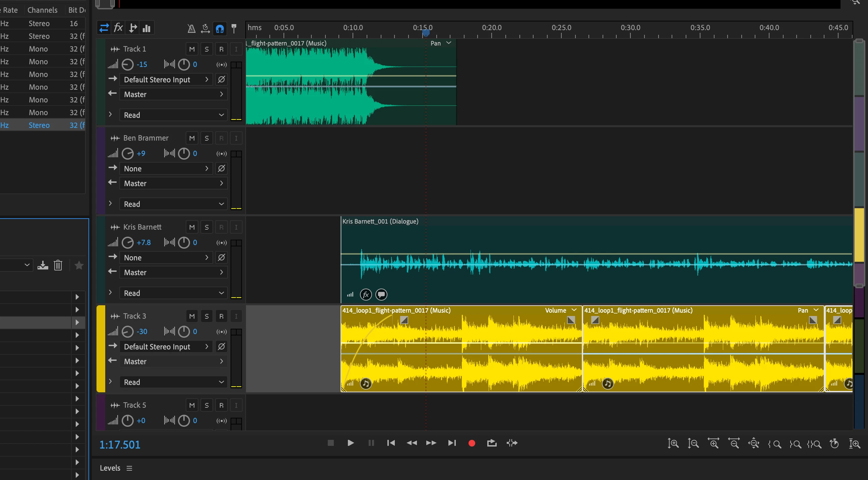Image resolution: width=868 pixels, height=480 pixels.
Task: Click the Inputs/Outputs swap arrows icon
Action: 104,27
